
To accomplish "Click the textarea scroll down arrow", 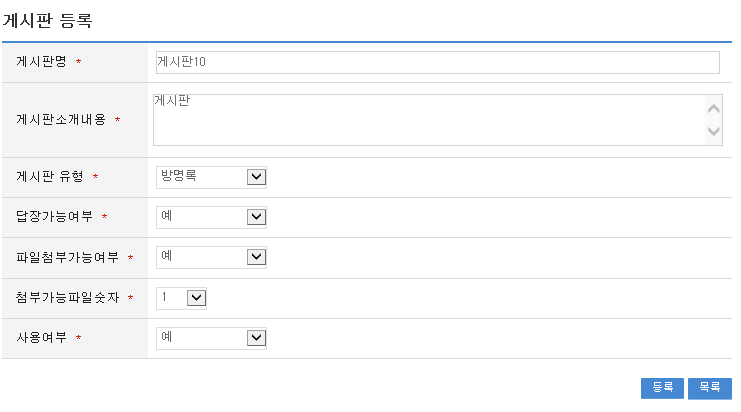I will pos(713,131).
